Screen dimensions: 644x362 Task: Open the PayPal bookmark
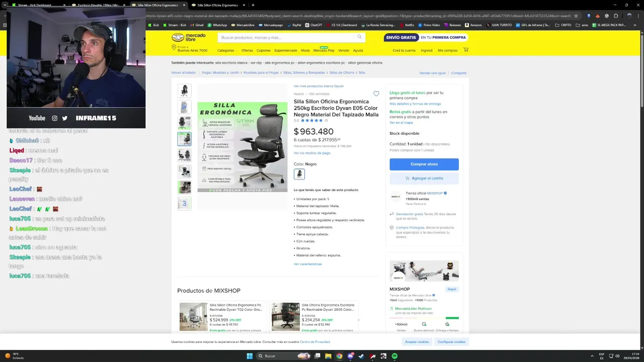point(294,25)
